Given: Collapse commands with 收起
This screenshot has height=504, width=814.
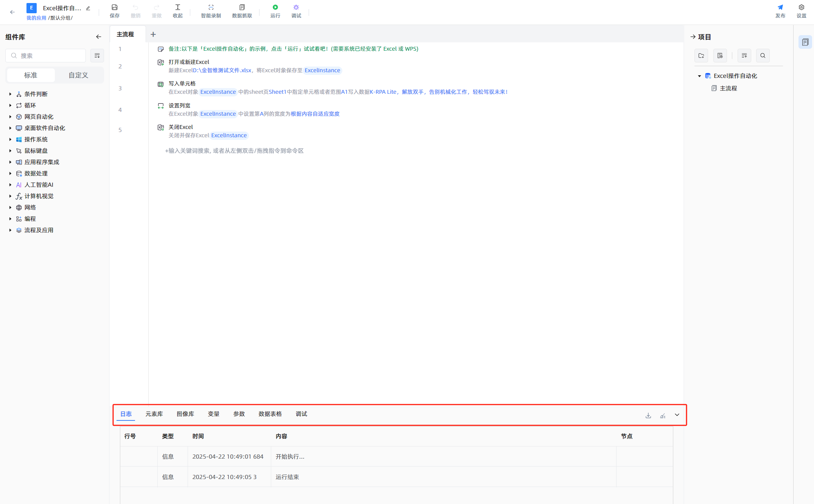Looking at the screenshot, I should tap(178, 11).
